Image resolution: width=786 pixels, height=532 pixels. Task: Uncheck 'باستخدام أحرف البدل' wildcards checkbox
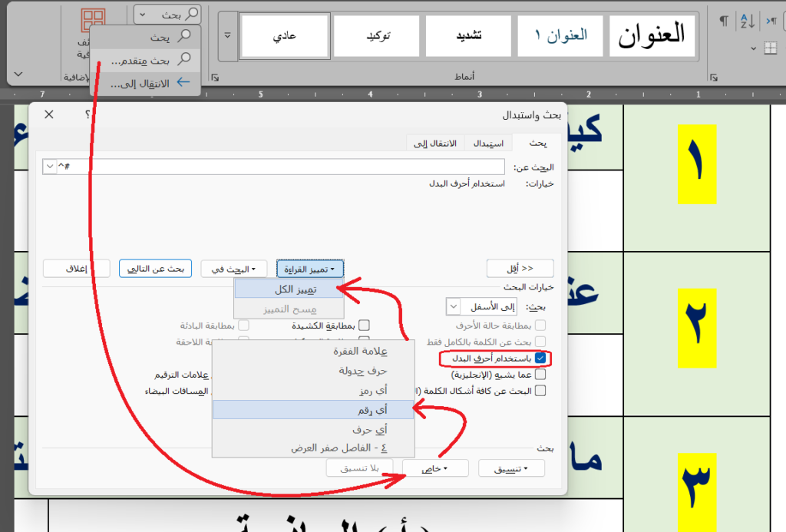541,359
